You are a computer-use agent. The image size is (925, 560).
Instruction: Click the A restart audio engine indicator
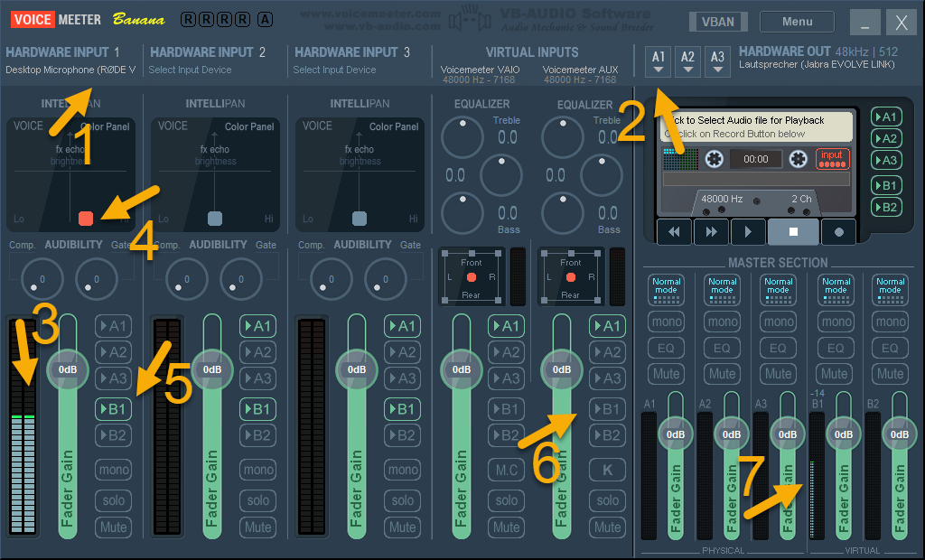265,20
